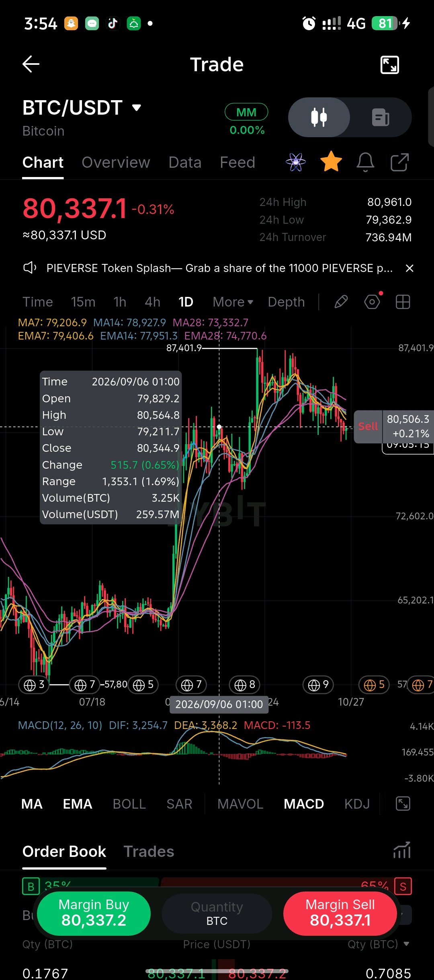Toggle the favorite star icon

coord(331,162)
